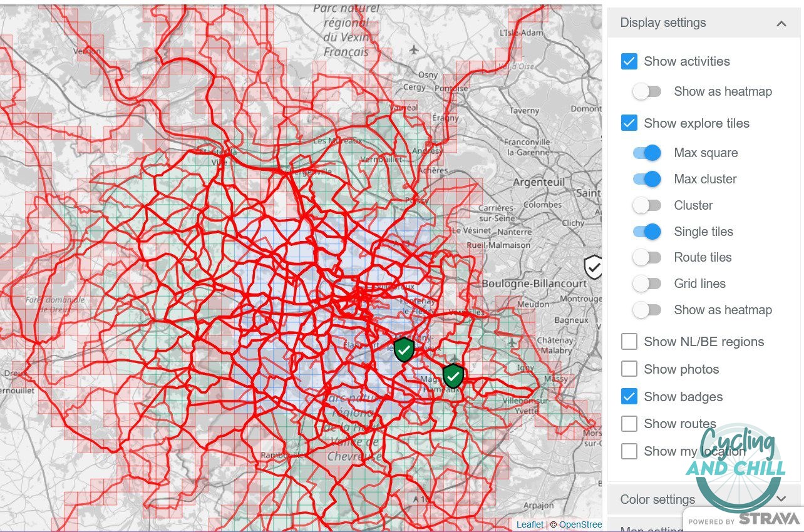Open the OpenStreetMap attribution link
804x532 pixels.
[x=581, y=524]
